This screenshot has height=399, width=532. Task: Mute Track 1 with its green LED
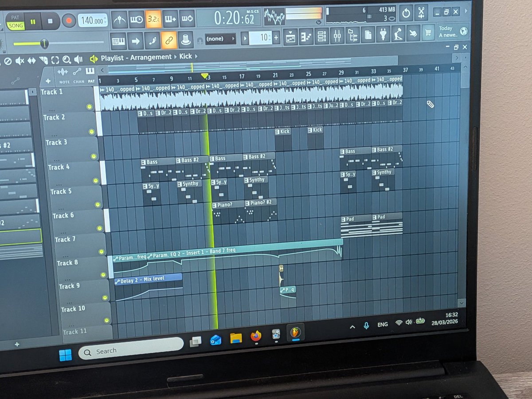click(89, 107)
